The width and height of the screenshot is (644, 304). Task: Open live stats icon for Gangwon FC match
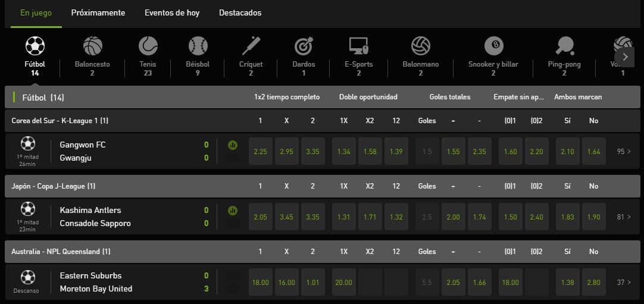232,145
